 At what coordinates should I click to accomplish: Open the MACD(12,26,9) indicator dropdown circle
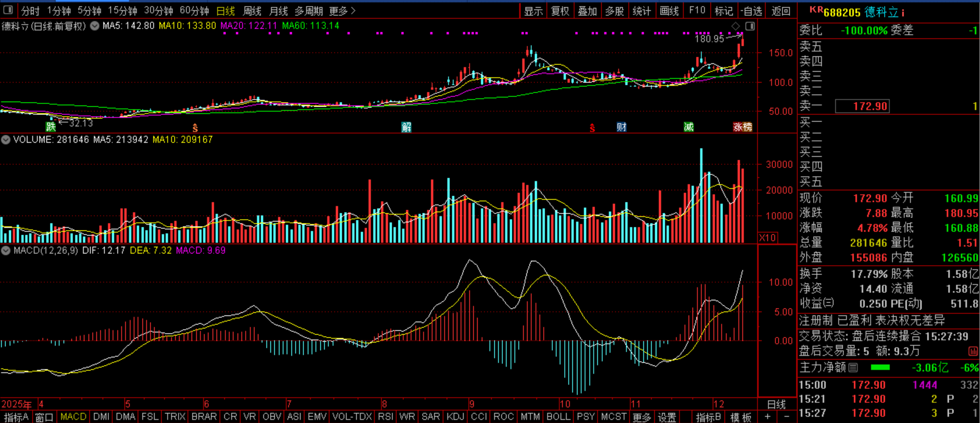6,250
